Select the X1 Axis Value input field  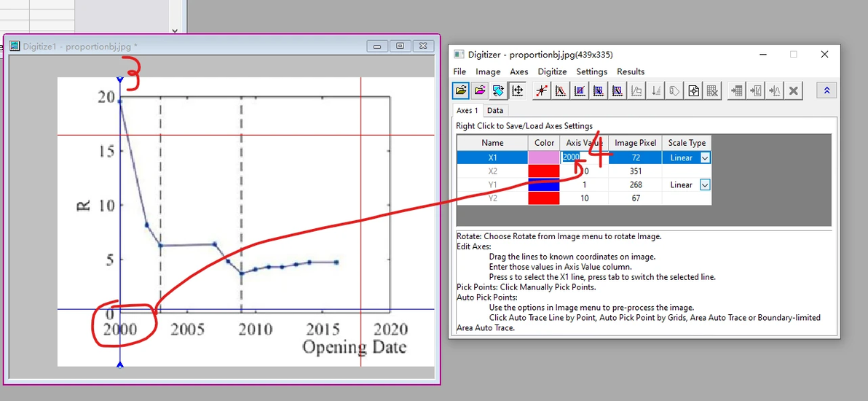[584, 157]
